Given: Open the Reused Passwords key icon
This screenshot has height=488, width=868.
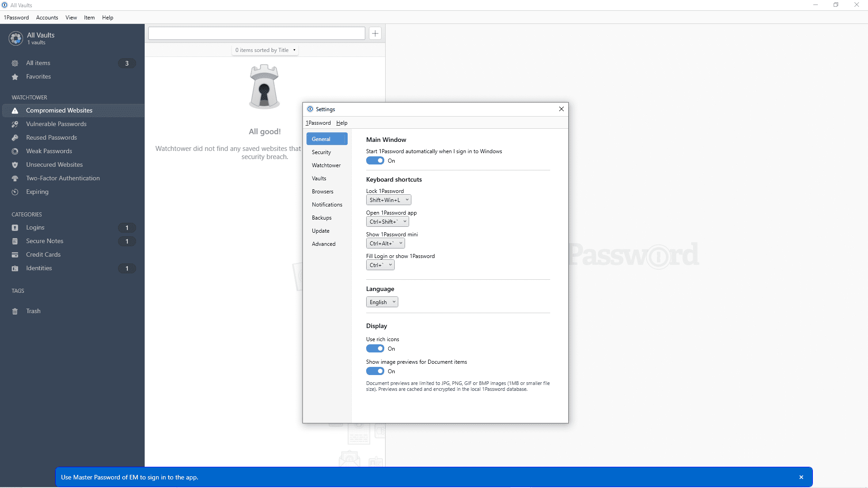Looking at the screenshot, I should point(15,138).
